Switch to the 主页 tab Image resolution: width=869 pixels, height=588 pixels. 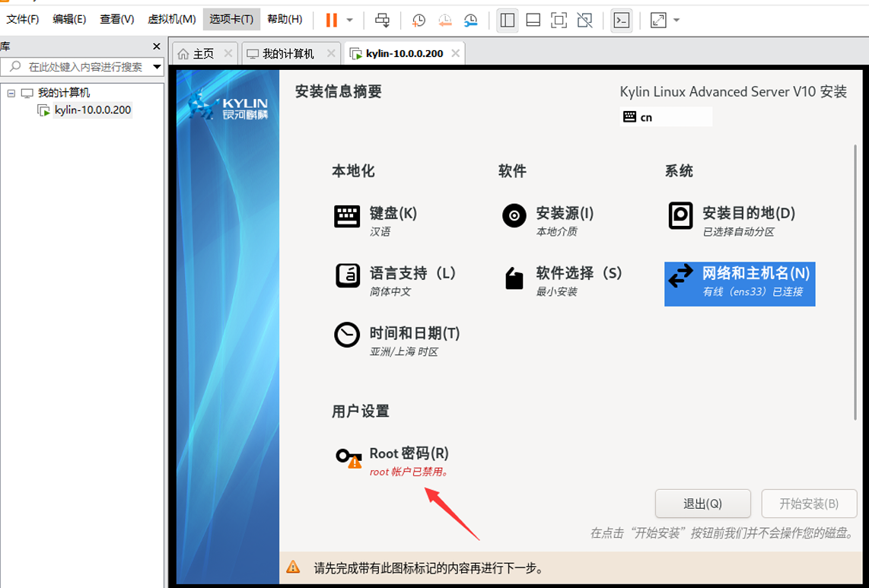pos(203,54)
